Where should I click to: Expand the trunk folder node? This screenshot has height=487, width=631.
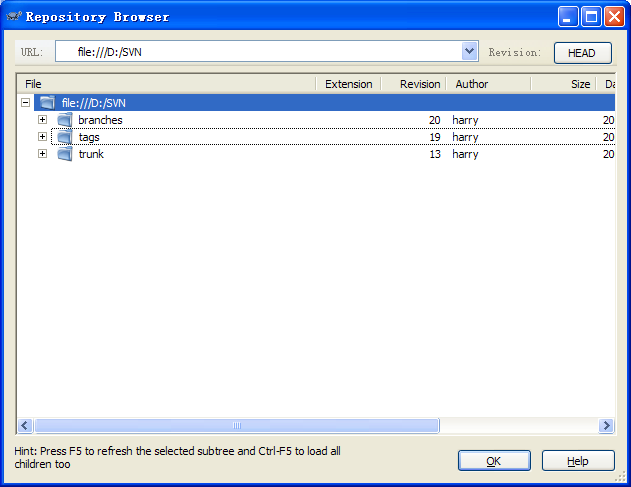(x=42, y=154)
